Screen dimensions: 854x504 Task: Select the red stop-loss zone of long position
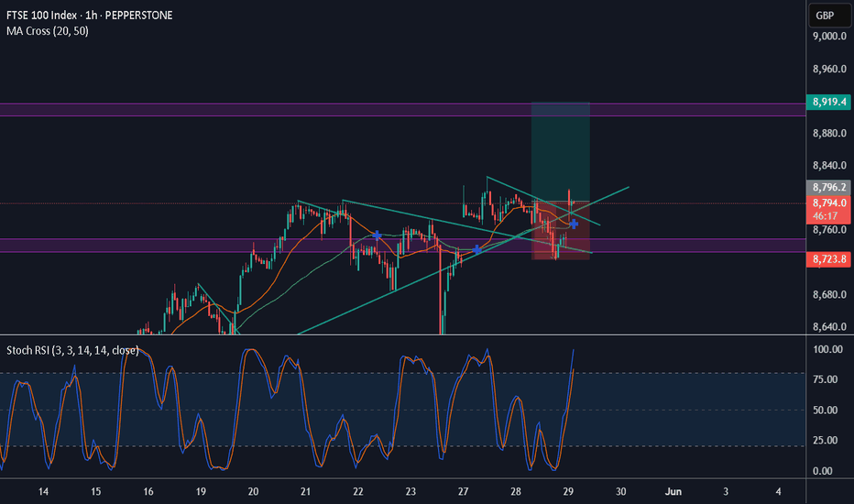pos(561,231)
